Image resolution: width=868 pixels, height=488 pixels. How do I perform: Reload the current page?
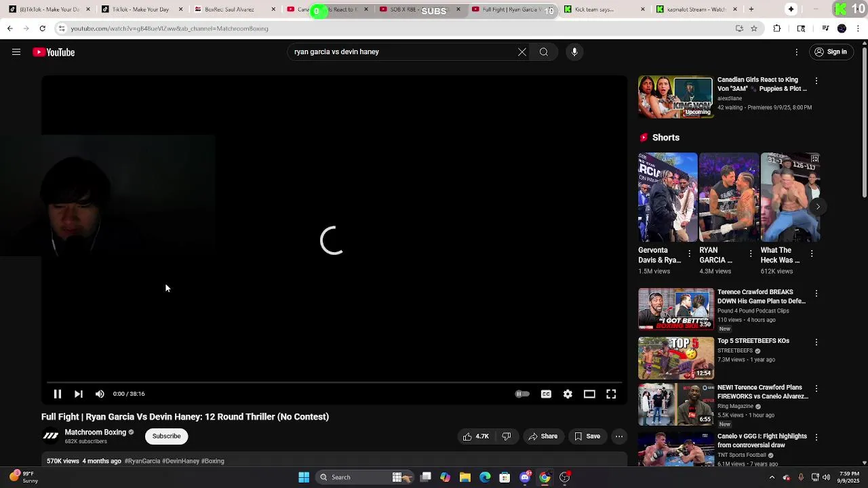click(x=42, y=28)
